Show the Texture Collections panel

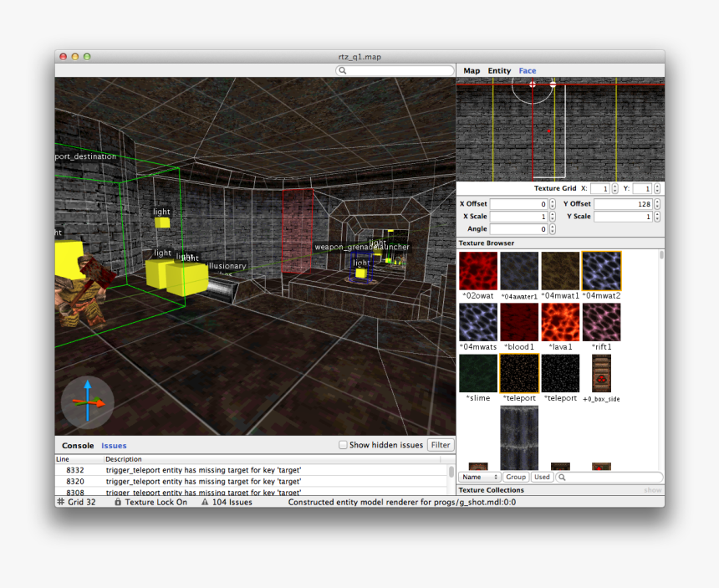652,490
